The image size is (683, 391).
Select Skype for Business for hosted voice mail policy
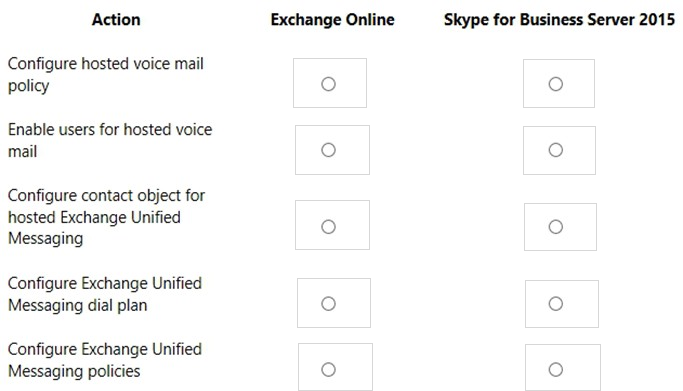pos(555,84)
